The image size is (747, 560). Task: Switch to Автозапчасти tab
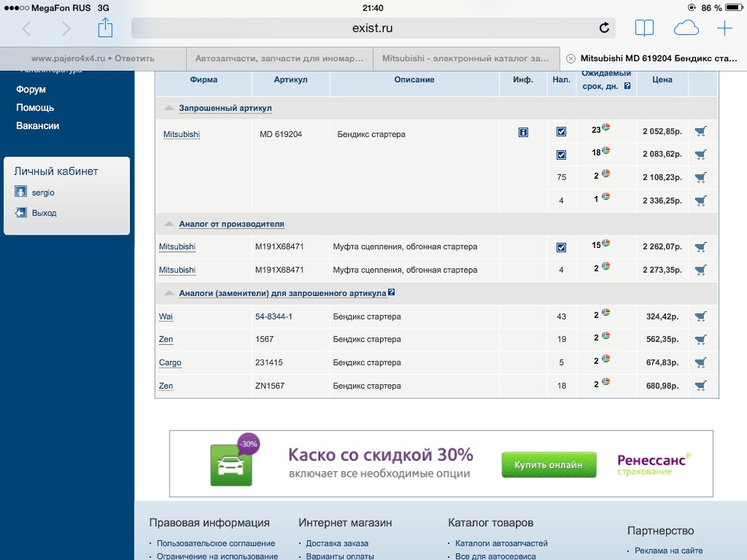pos(279,58)
